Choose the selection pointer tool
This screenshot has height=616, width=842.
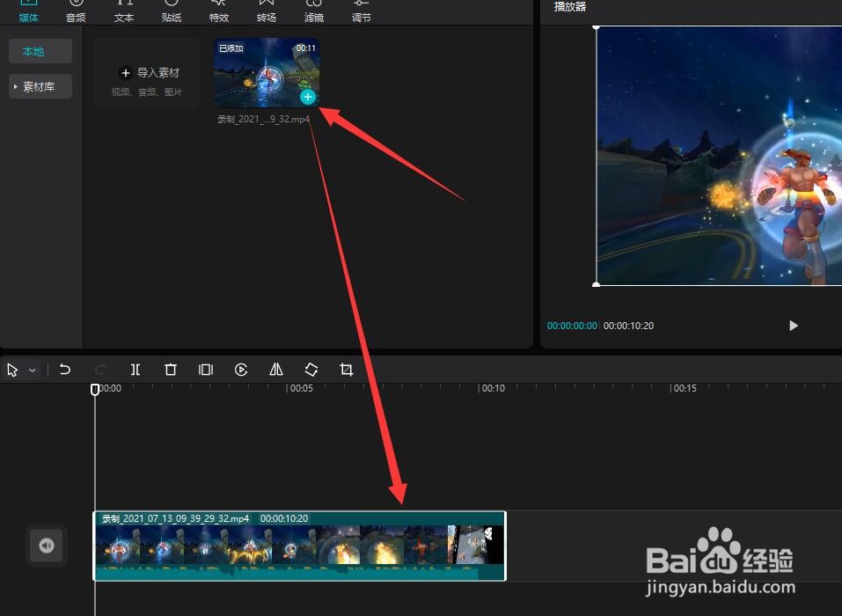click(13, 370)
